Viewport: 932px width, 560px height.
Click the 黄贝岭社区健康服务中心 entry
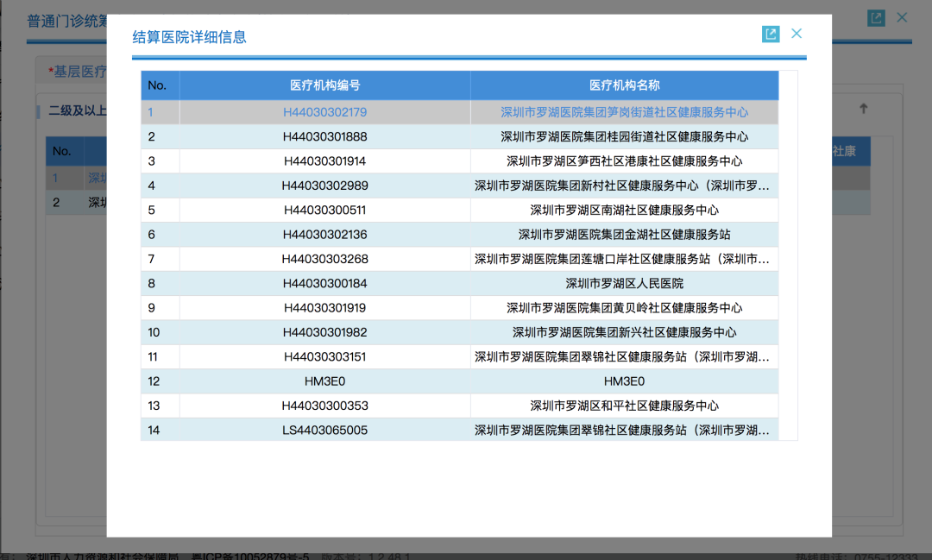coord(624,308)
